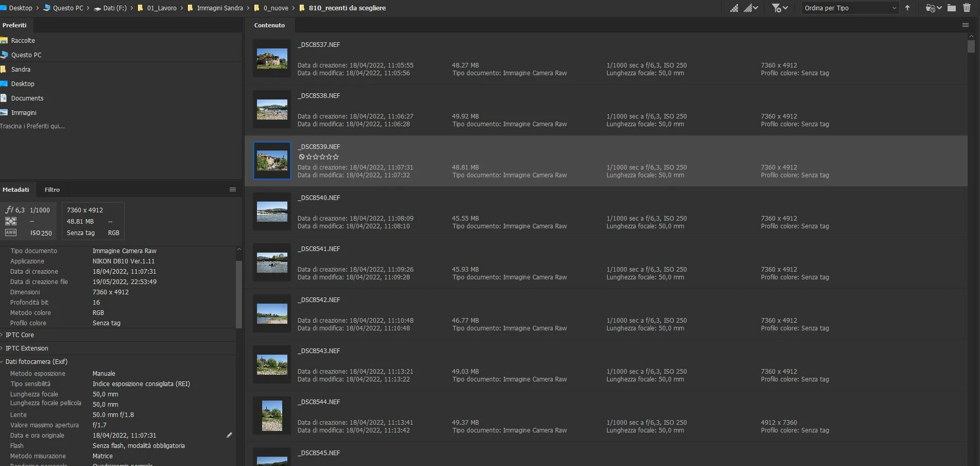Open the Ordina per Tipo sort dropdown

[850, 8]
